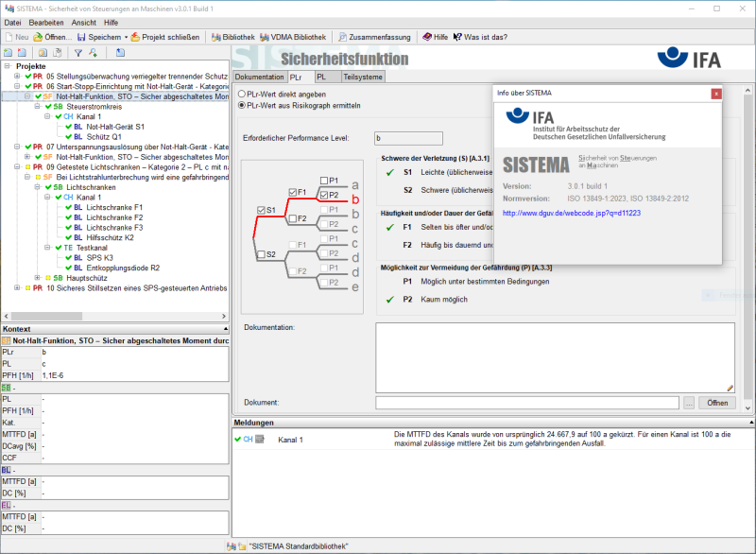
Task: Expand the Hauptschütz subsystem node
Action: click(37, 278)
